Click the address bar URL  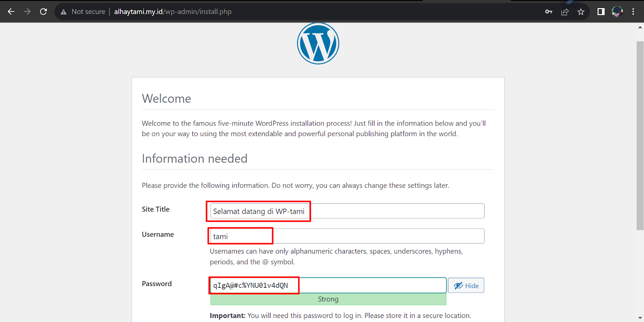click(173, 12)
